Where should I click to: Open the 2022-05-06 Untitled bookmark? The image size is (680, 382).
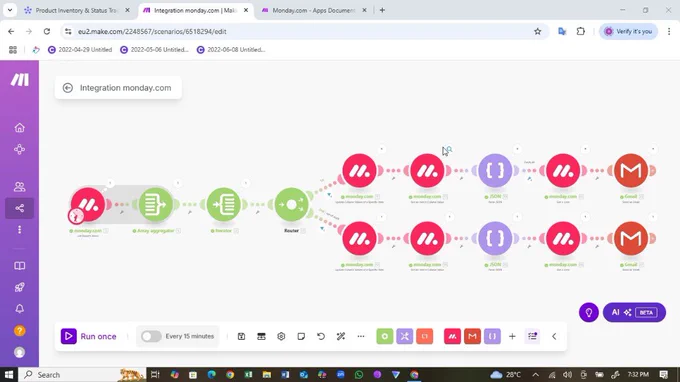[x=154, y=50]
